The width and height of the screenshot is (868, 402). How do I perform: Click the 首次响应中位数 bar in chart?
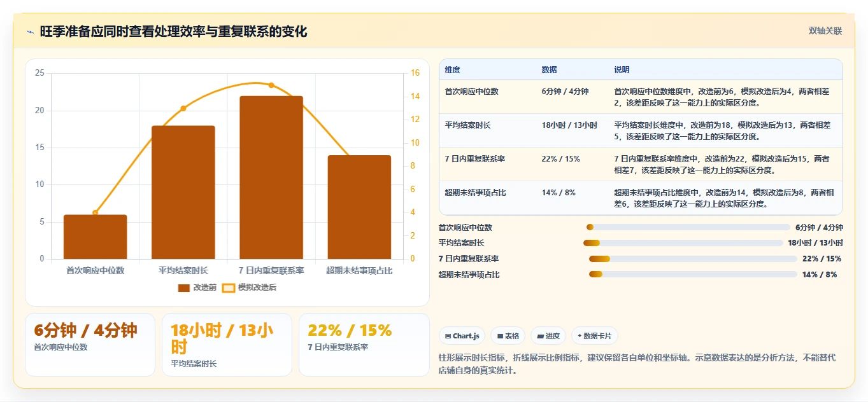tap(96, 237)
